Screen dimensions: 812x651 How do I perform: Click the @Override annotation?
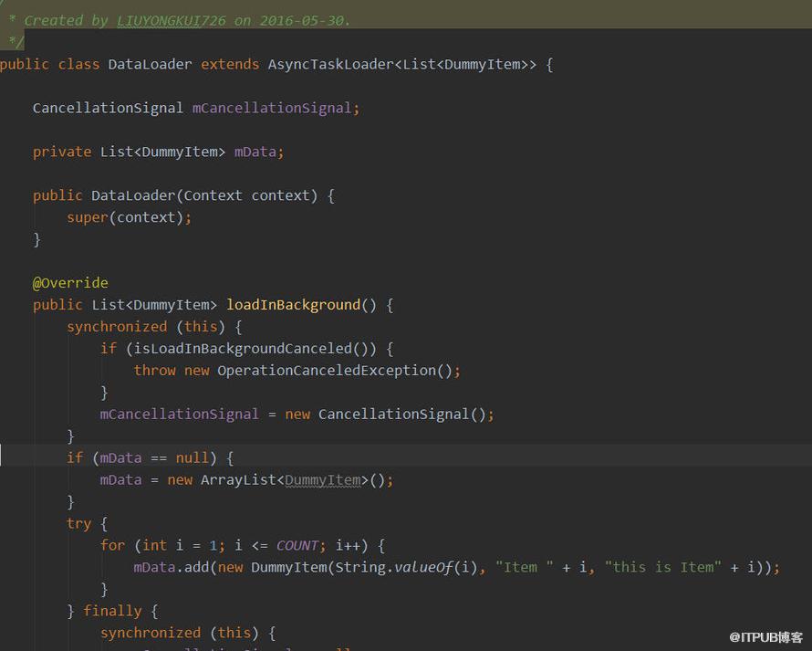(70, 283)
